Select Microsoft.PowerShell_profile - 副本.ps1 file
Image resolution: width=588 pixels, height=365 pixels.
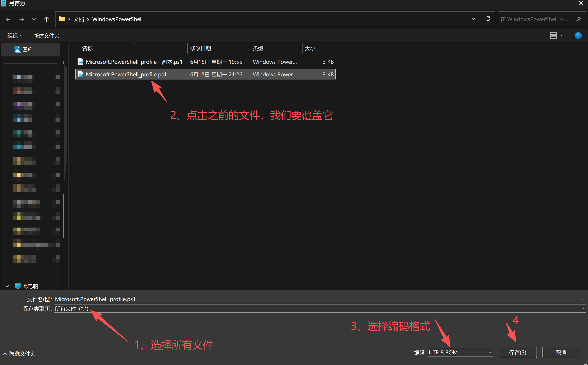click(205, 62)
